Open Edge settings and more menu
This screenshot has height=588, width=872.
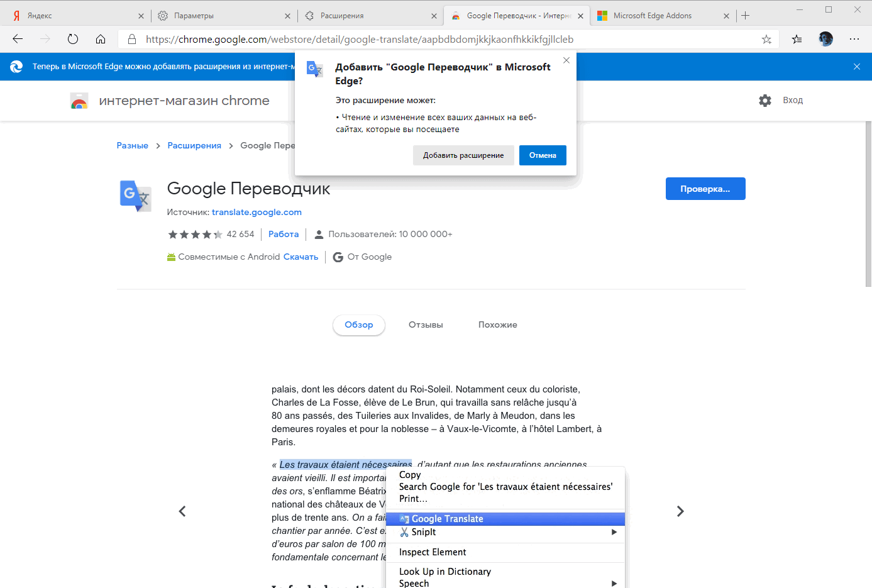pos(854,39)
